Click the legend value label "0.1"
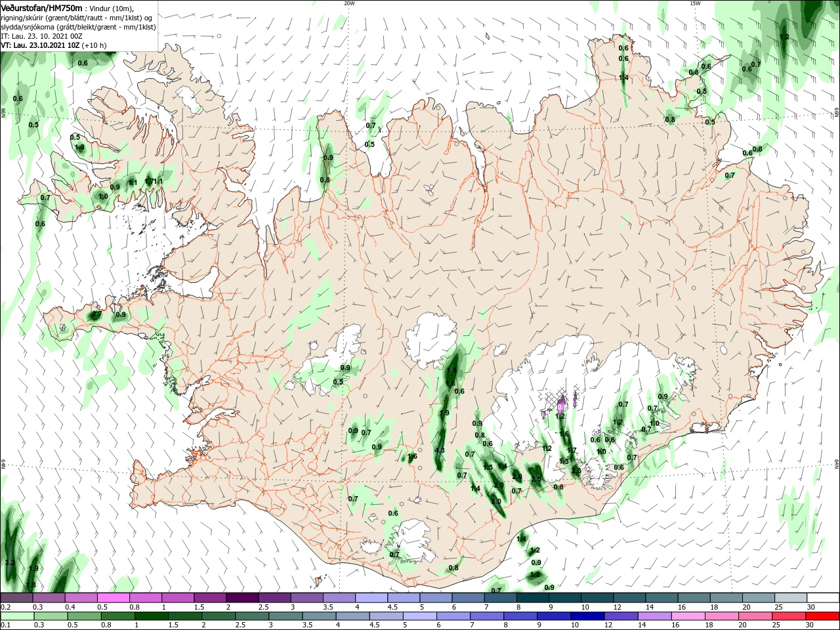 pos(5,625)
